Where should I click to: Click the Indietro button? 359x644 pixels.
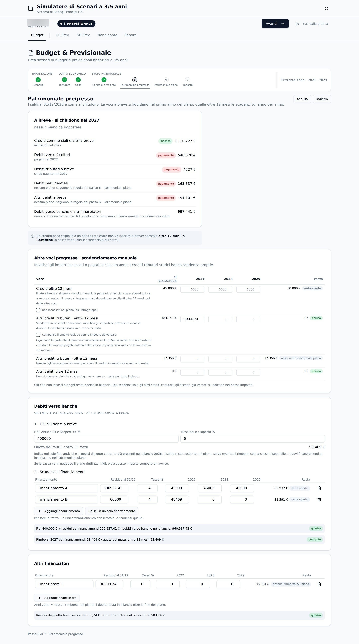pos(322,99)
